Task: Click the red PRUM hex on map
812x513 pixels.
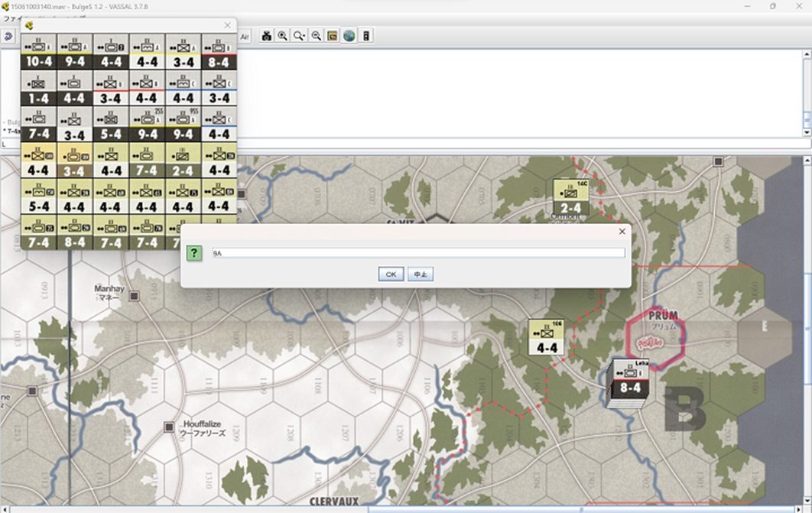Action: coord(655,337)
